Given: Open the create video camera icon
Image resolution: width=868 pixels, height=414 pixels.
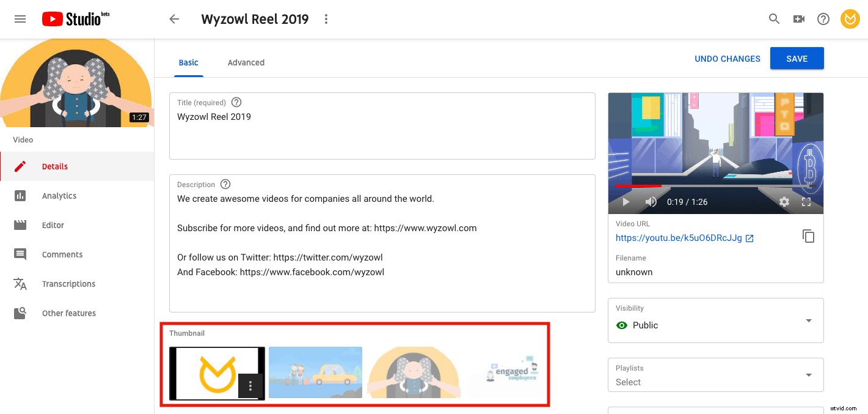Looking at the screenshot, I should coord(798,19).
